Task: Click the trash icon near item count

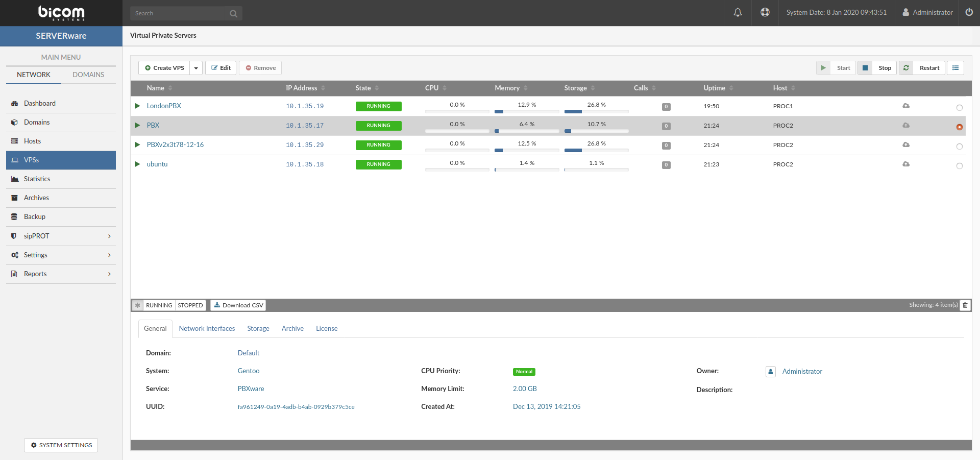Action: coord(965,305)
